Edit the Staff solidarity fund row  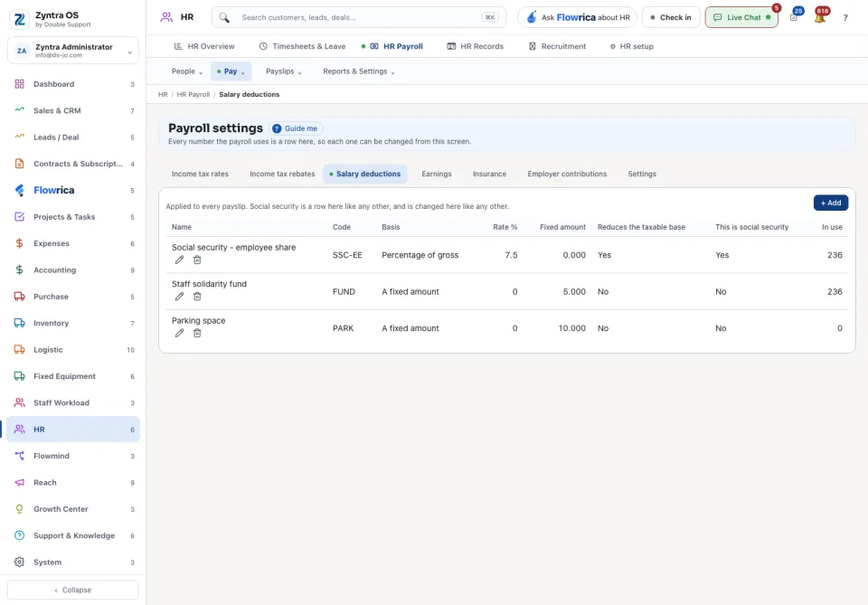point(179,296)
